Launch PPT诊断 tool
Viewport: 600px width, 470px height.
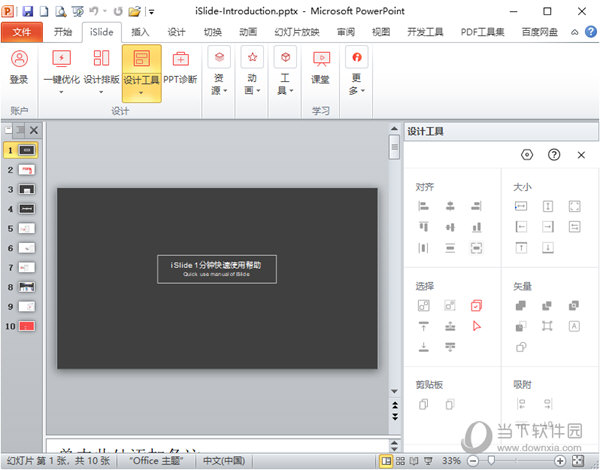(180, 67)
